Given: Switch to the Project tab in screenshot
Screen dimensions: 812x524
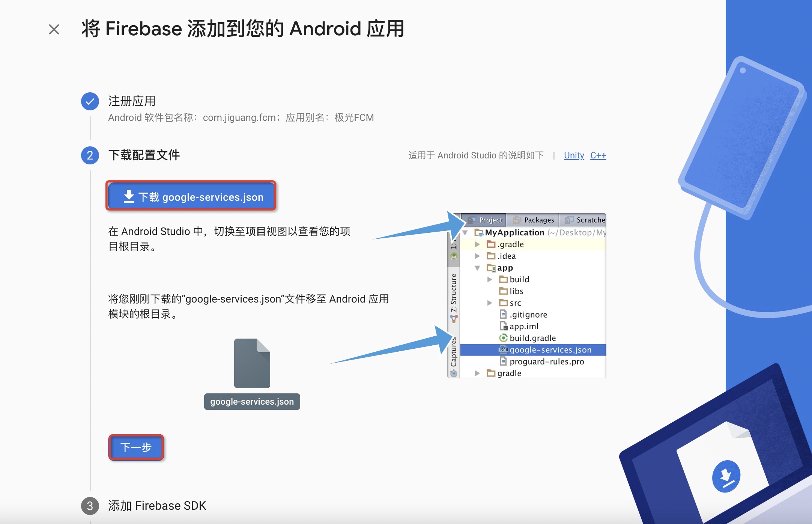Looking at the screenshot, I should tap(484, 220).
